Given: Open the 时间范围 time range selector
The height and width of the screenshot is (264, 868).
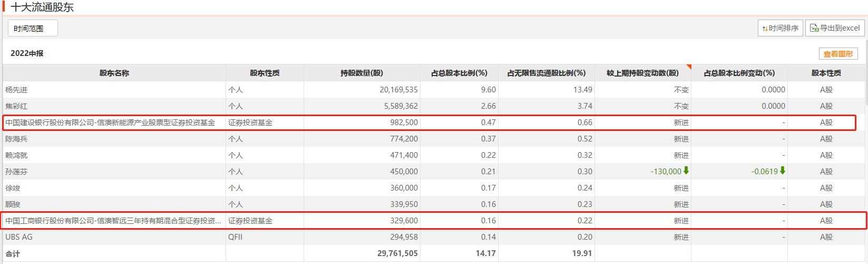Looking at the screenshot, I should point(33,28).
